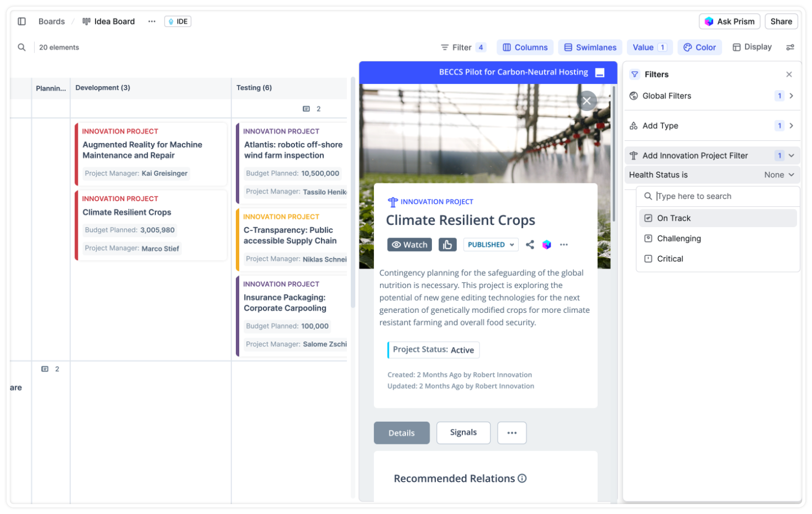Click the thumbs-up like icon
812x514 pixels.
pos(447,245)
